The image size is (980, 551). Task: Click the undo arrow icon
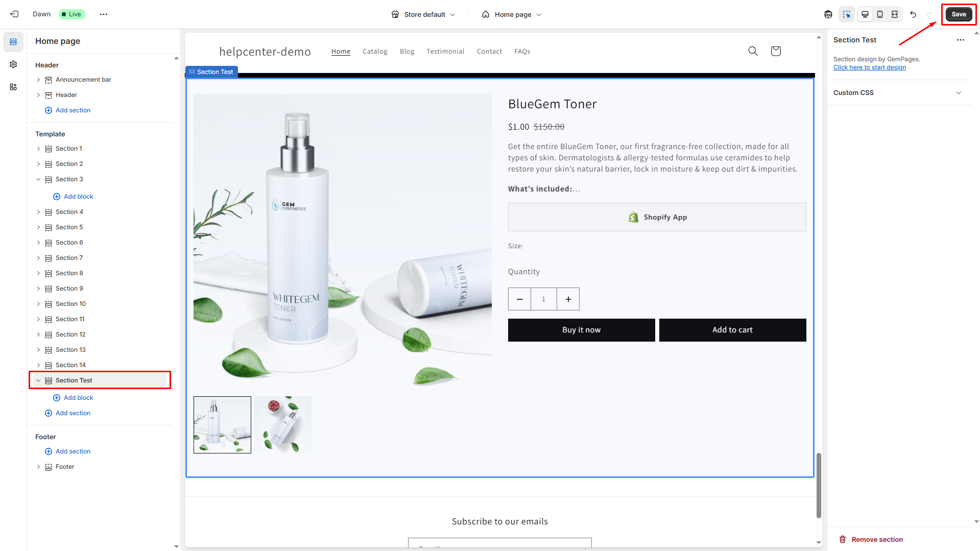pyautogui.click(x=913, y=14)
